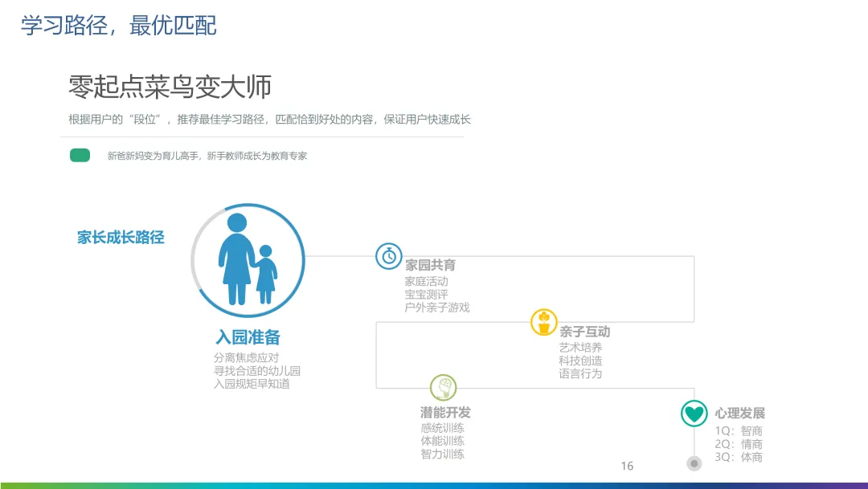Click the line 寻找合适的幼儿园
This screenshot has width=868, height=489.
point(257,371)
